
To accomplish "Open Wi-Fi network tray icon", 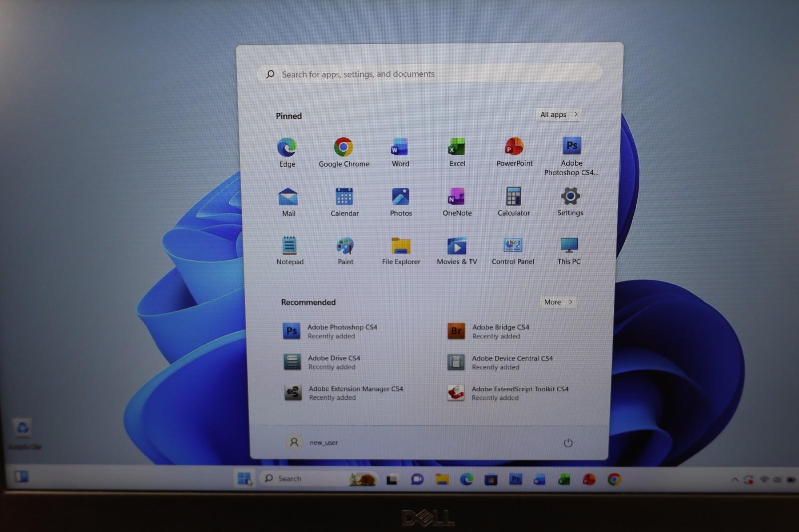I will pos(764,480).
